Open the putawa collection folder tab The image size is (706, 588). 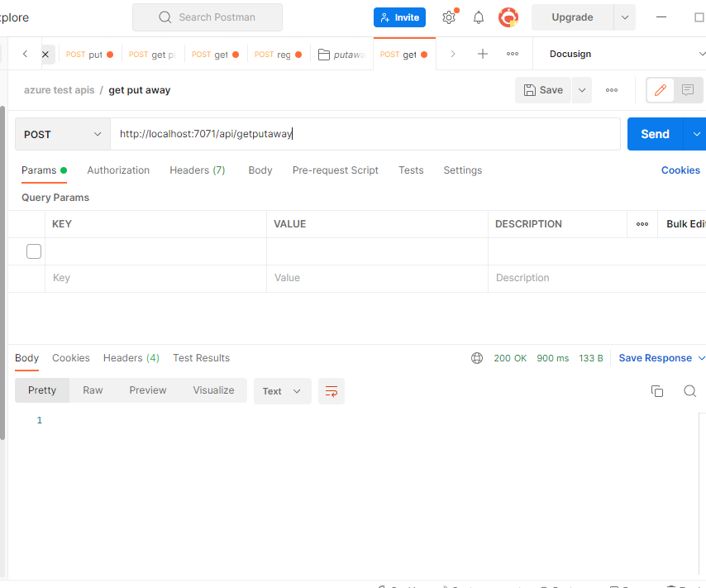click(341, 55)
